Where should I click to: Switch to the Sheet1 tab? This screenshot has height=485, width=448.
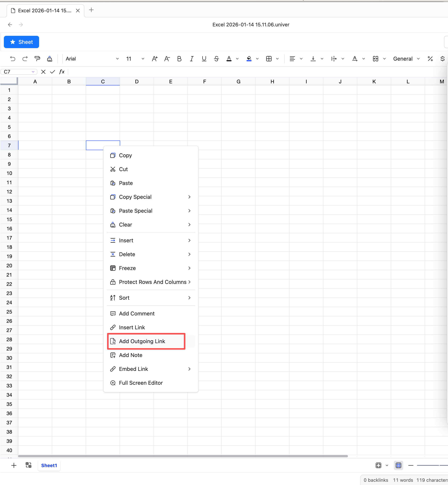(x=49, y=465)
